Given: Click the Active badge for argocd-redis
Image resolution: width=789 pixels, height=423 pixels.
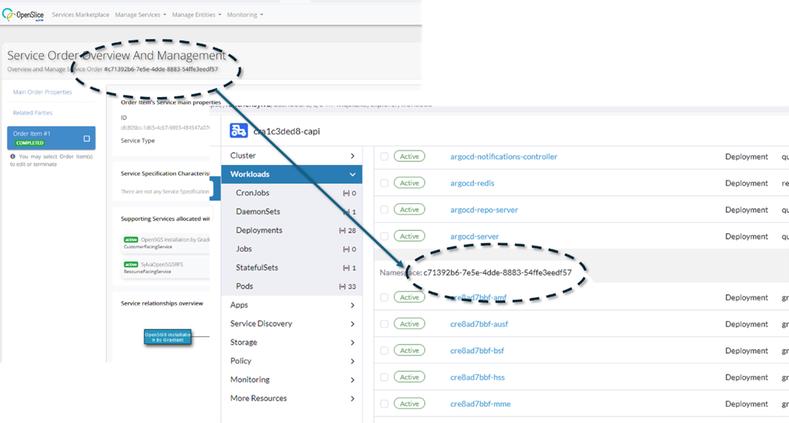Looking at the screenshot, I should pos(410,183).
